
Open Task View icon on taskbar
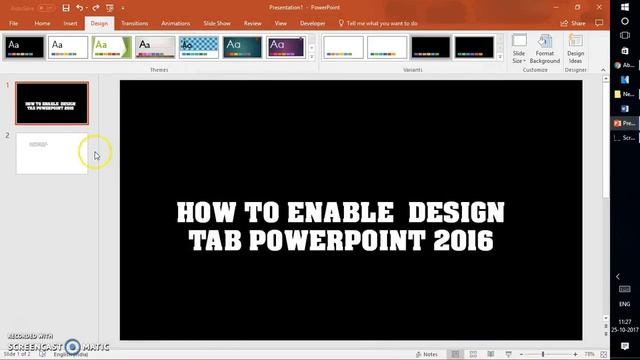(625, 36)
